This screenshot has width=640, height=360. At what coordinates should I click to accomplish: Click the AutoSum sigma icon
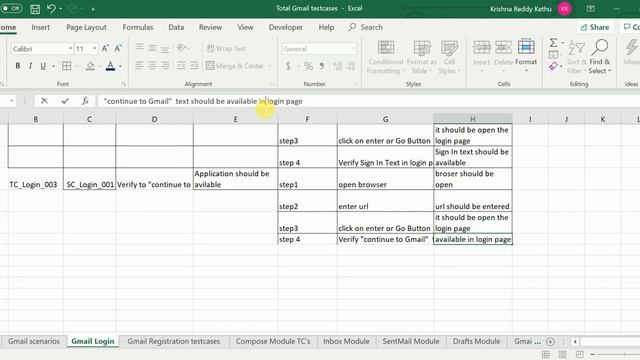(553, 42)
